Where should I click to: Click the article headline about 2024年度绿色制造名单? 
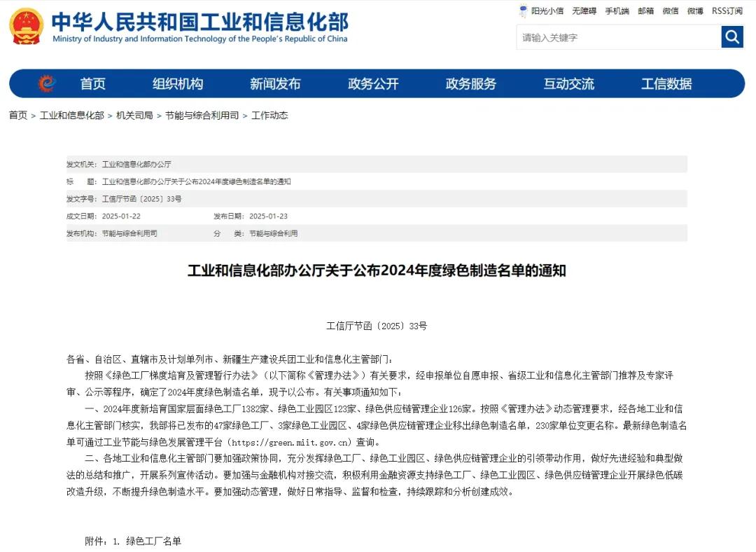pyautogui.click(x=377, y=270)
